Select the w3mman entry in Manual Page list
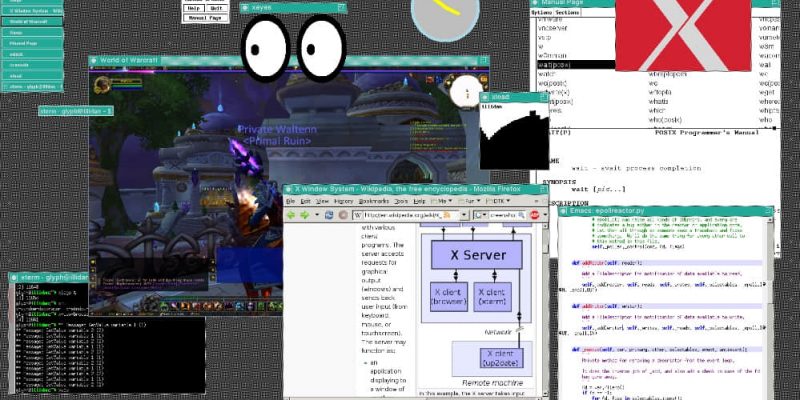This screenshot has height=400, width=800. click(x=552, y=56)
